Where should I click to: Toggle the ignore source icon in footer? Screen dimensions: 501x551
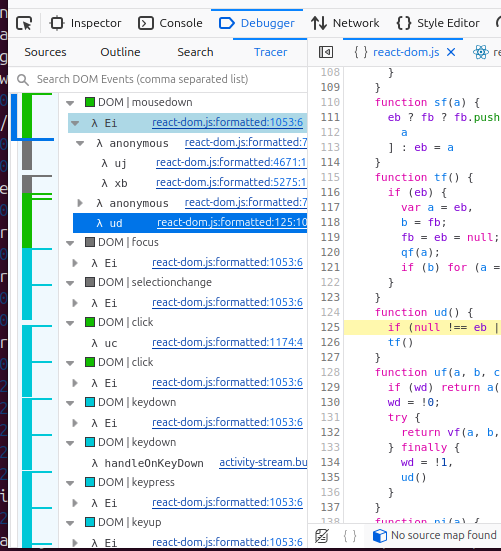[322, 536]
